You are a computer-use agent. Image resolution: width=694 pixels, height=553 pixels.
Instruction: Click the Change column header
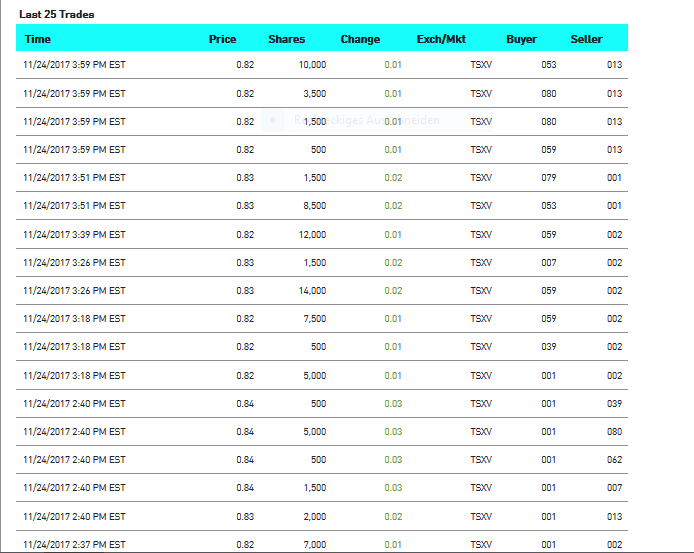(360, 39)
